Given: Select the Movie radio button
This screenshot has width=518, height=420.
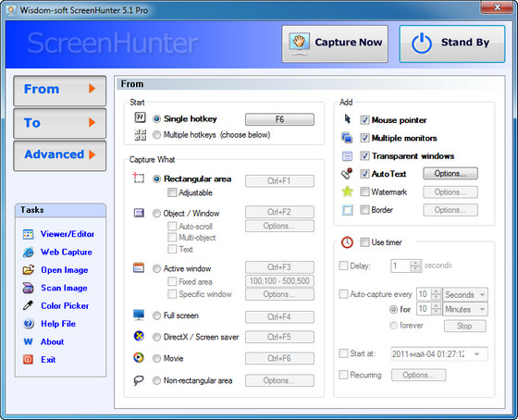Looking at the screenshot, I should tap(156, 358).
